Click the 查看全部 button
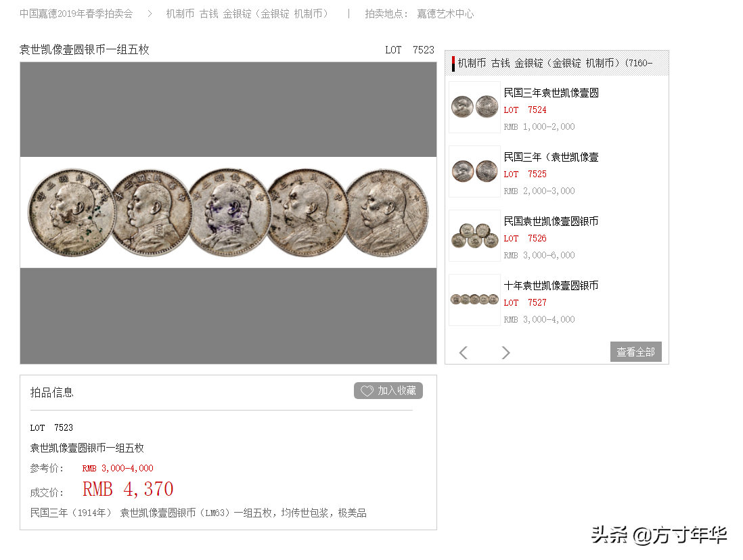The width and height of the screenshot is (743, 560). click(635, 352)
